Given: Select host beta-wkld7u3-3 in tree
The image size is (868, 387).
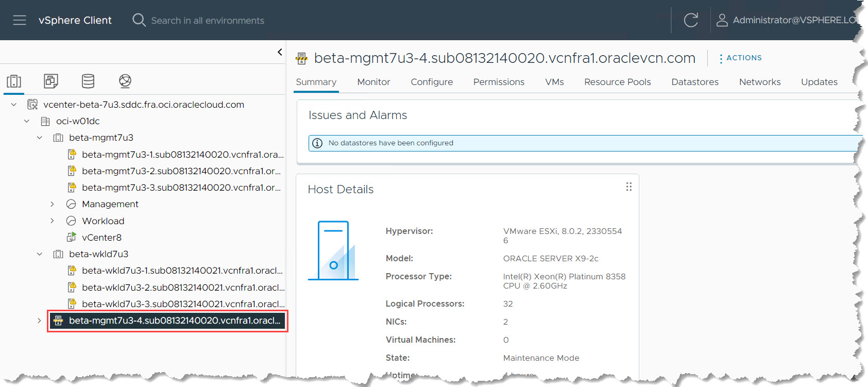Looking at the screenshot, I should [183, 304].
